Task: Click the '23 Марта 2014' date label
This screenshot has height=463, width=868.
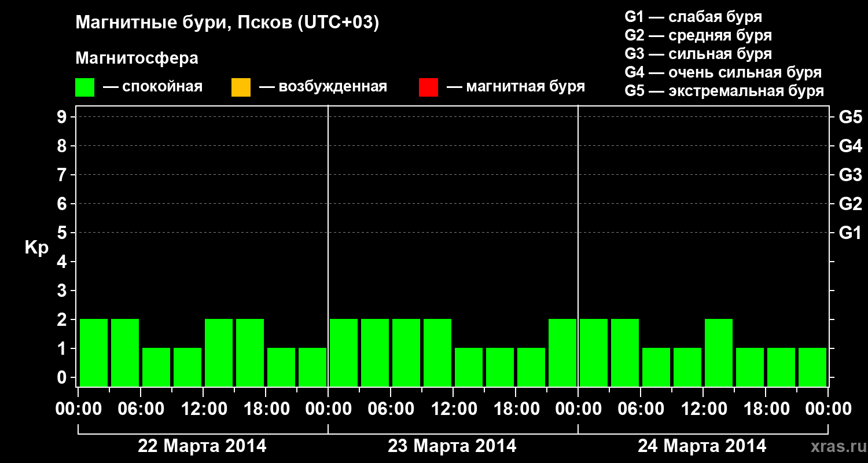Action: point(452,446)
